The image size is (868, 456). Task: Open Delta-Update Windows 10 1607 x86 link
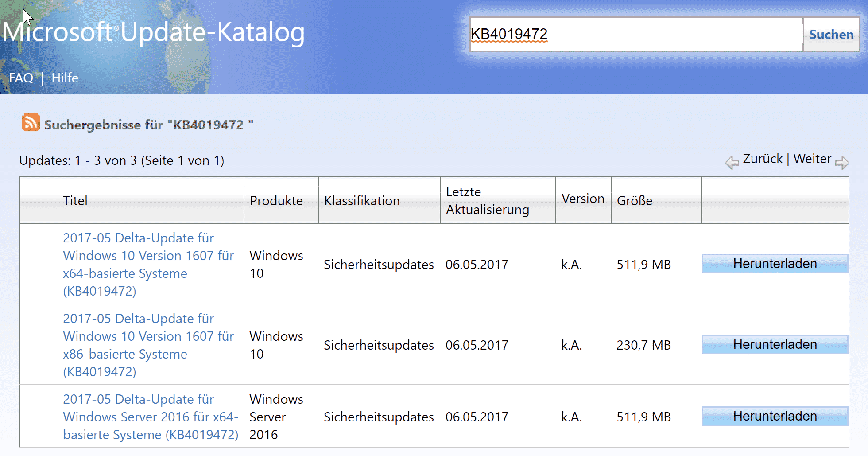(x=148, y=345)
